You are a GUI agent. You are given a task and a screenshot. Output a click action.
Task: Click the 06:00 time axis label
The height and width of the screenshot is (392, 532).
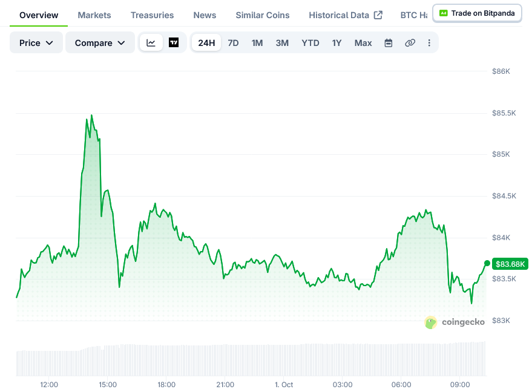tap(401, 385)
